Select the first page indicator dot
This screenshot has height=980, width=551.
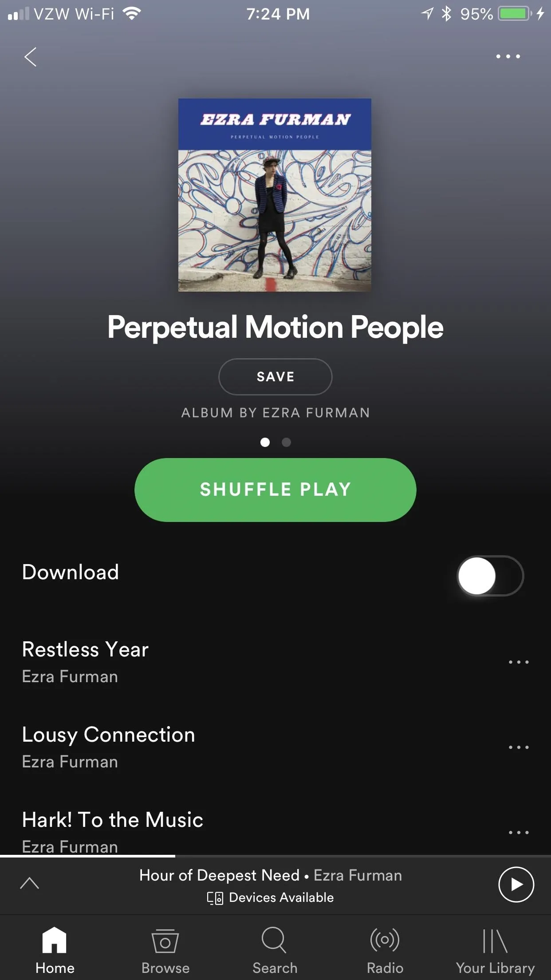(265, 442)
